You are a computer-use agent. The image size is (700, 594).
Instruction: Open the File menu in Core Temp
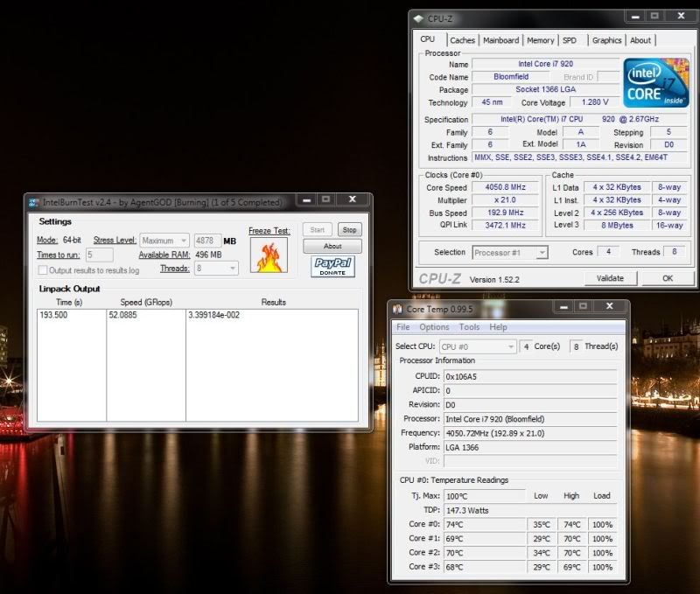[x=403, y=327]
